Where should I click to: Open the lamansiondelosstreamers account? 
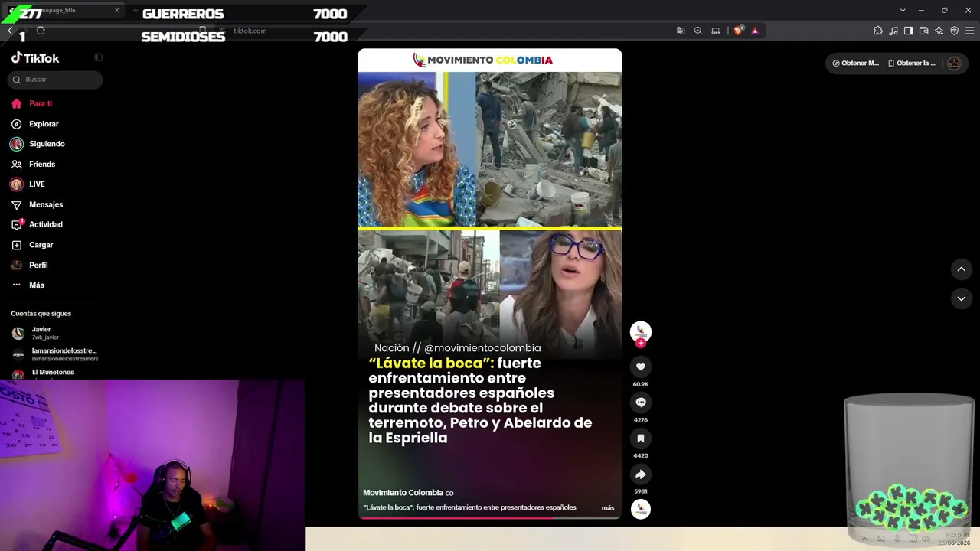coord(55,354)
